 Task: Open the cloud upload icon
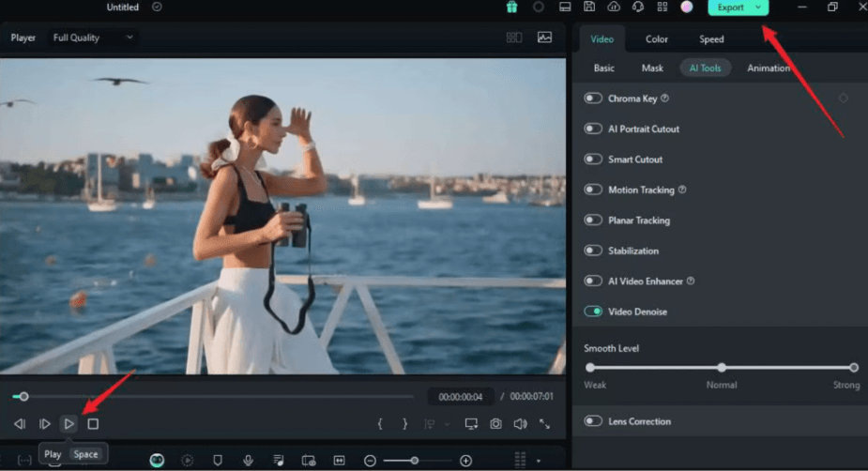(x=614, y=8)
